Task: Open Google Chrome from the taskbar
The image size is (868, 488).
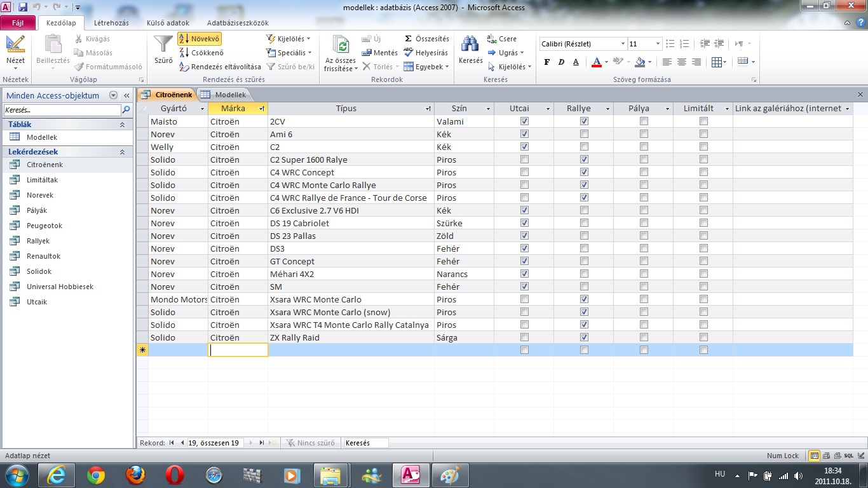Action: (x=97, y=475)
